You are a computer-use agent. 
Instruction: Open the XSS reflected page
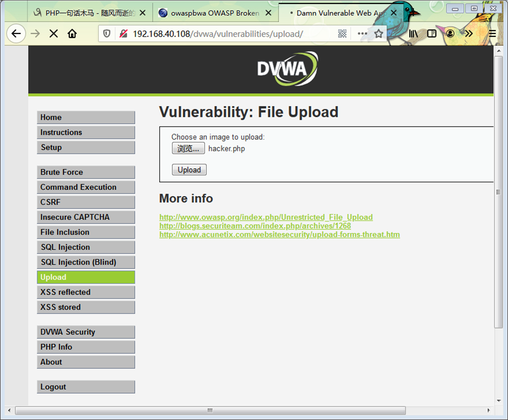pyautogui.click(x=86, y=292)
